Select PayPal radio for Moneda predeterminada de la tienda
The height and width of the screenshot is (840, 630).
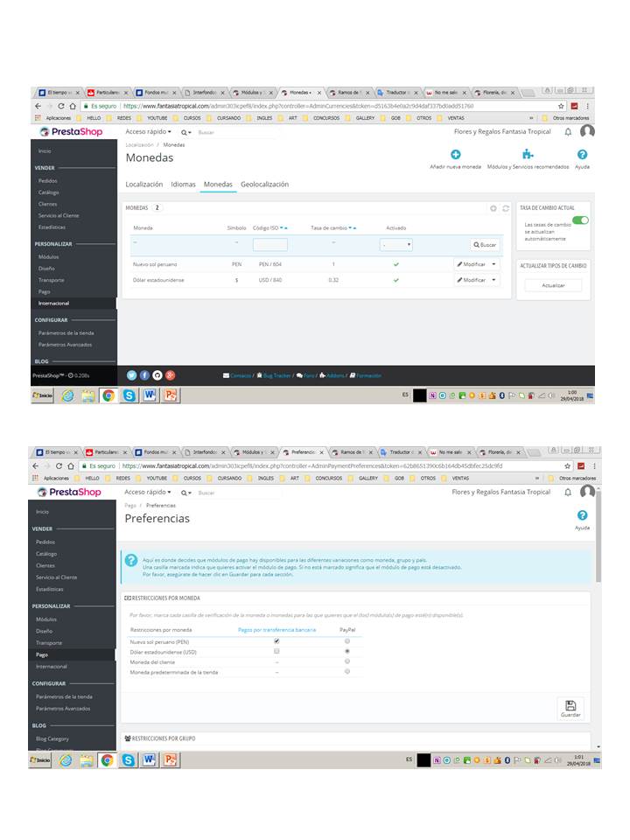tap(347, 672)
